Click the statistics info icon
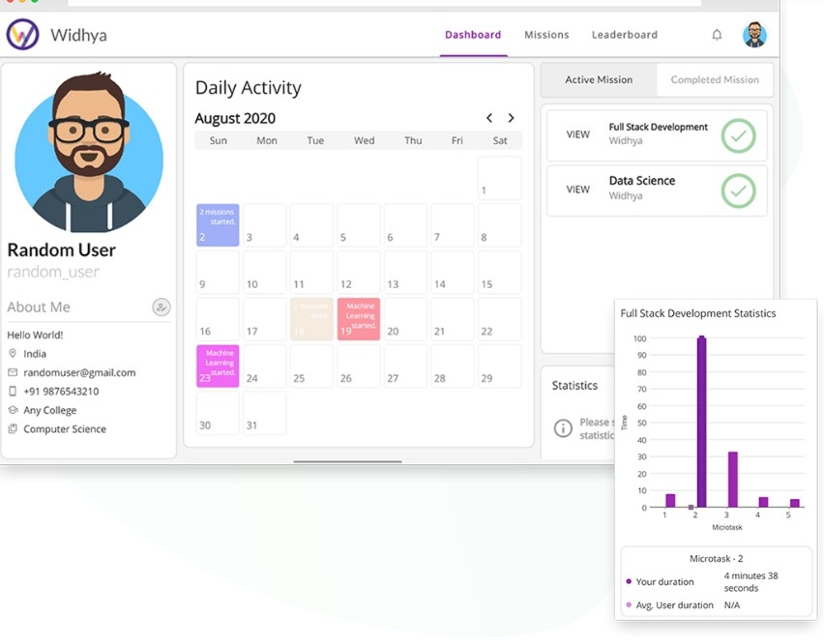Screen dimensions: 824x644 tap(563, 428)
